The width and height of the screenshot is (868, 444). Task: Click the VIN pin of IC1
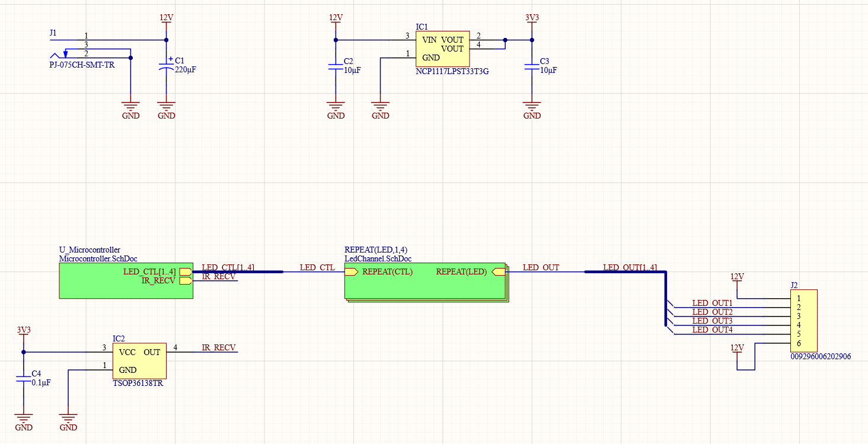pyautogui.click(x=430, y=40)
